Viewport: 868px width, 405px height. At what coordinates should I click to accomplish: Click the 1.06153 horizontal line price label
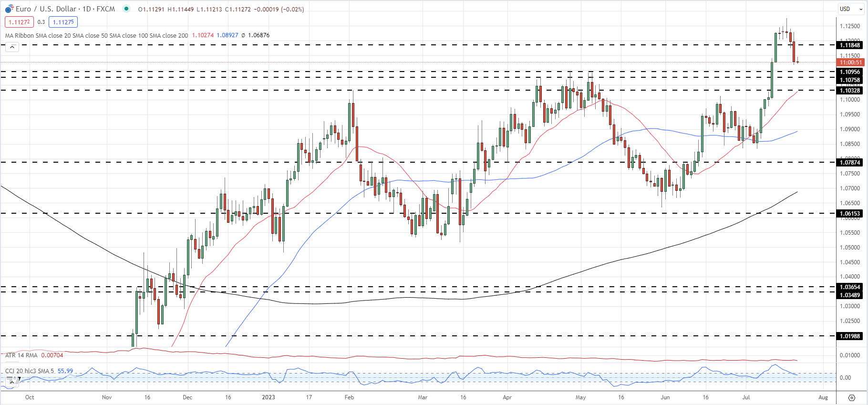point(850,214)
